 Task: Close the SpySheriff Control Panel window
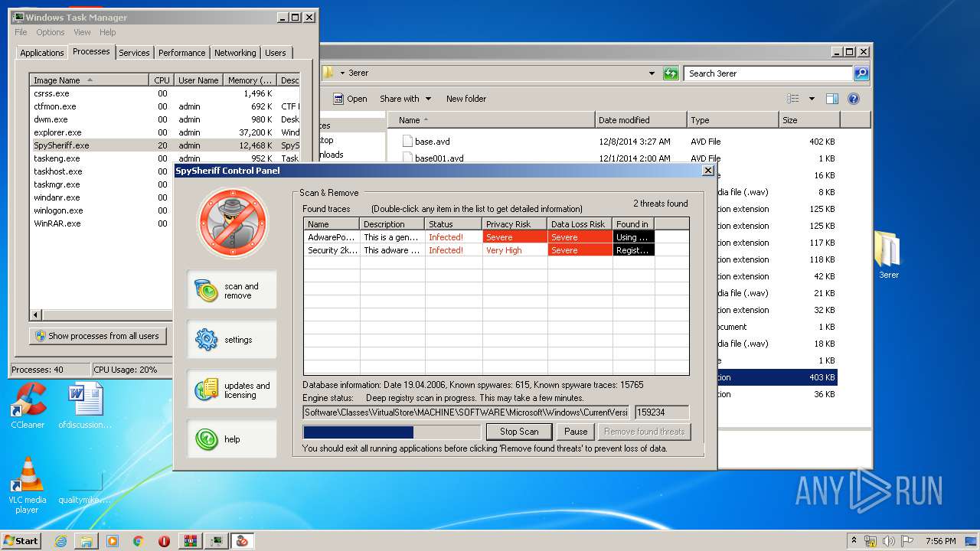point(708,171)
